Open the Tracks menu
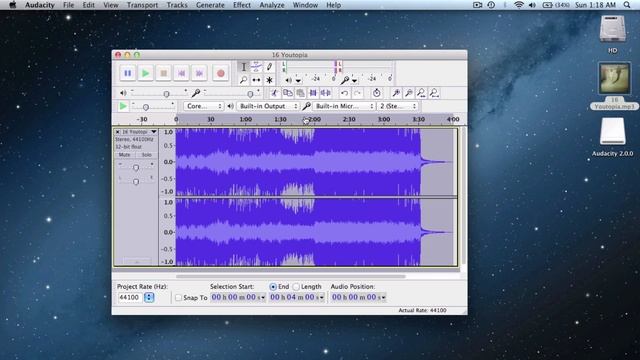 tap(177, 5)
